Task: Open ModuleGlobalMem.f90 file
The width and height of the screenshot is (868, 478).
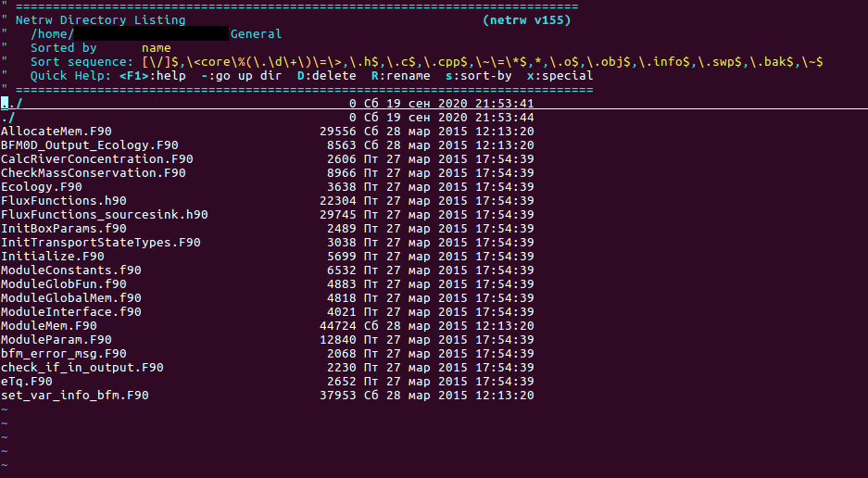Action: pos(70,297)
